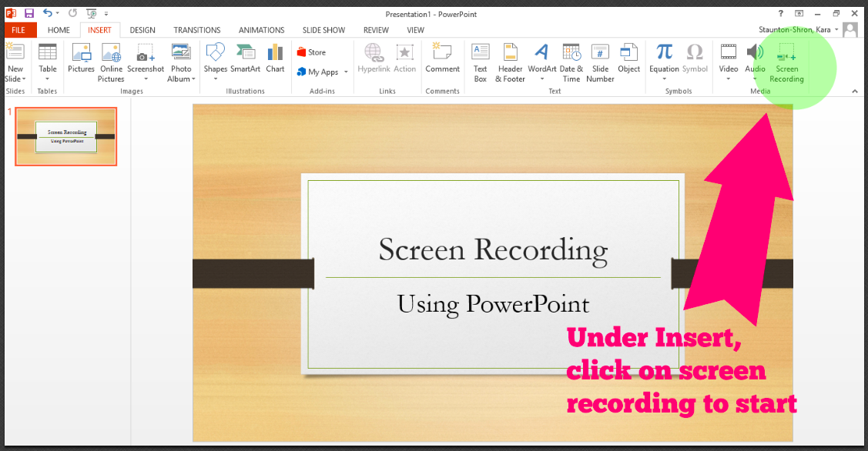Click the Video icon
Viewport: 868px width, 451px height.
click(729, 52)
